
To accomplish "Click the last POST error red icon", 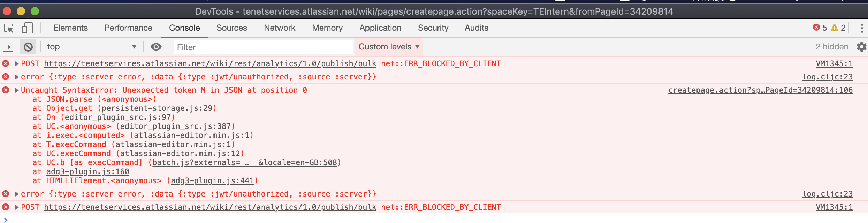I will click(x=6, y=207).
